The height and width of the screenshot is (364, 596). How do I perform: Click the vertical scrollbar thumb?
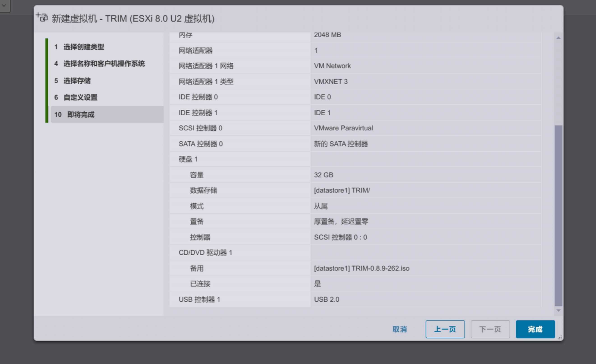(x=559, y=216)
